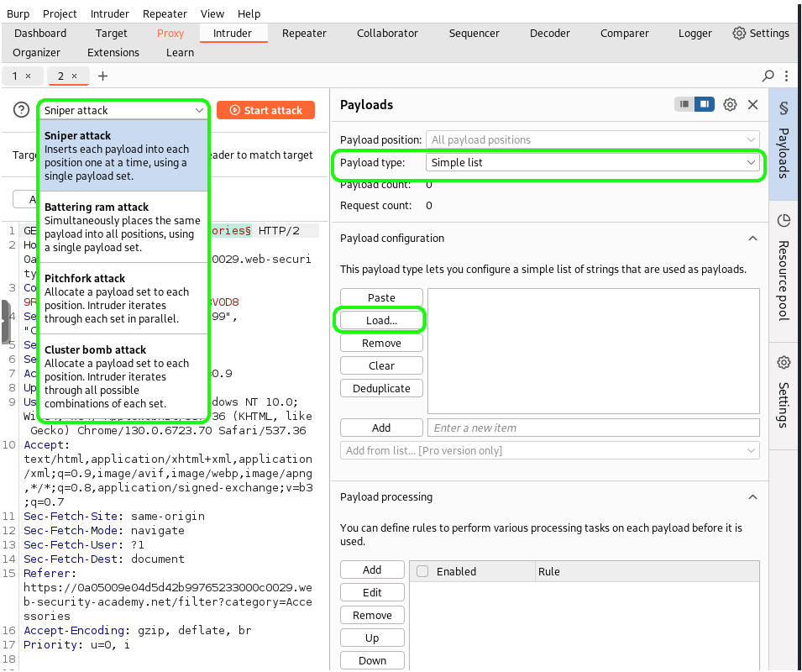Close Intruder tab 2

coord(74,76)
